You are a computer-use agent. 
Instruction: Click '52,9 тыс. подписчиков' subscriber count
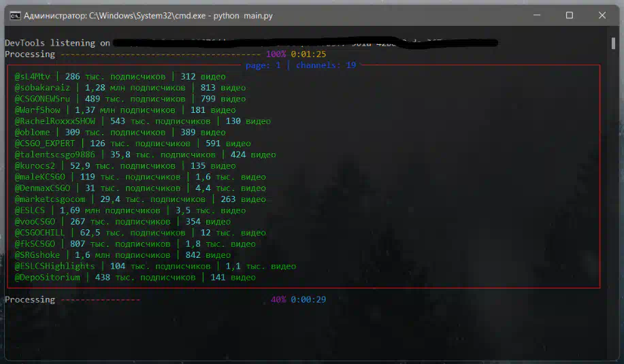122,165
